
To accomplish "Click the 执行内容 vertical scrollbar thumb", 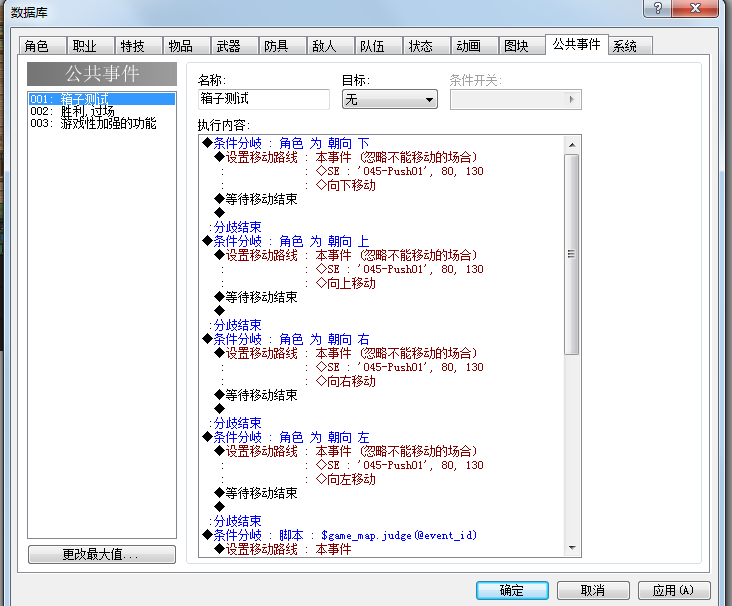I will point(571,254).
